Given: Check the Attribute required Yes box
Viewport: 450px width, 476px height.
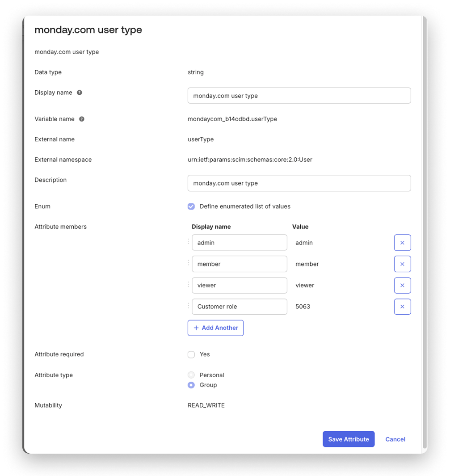Looking at the screenshot, I should coord(191,354).
